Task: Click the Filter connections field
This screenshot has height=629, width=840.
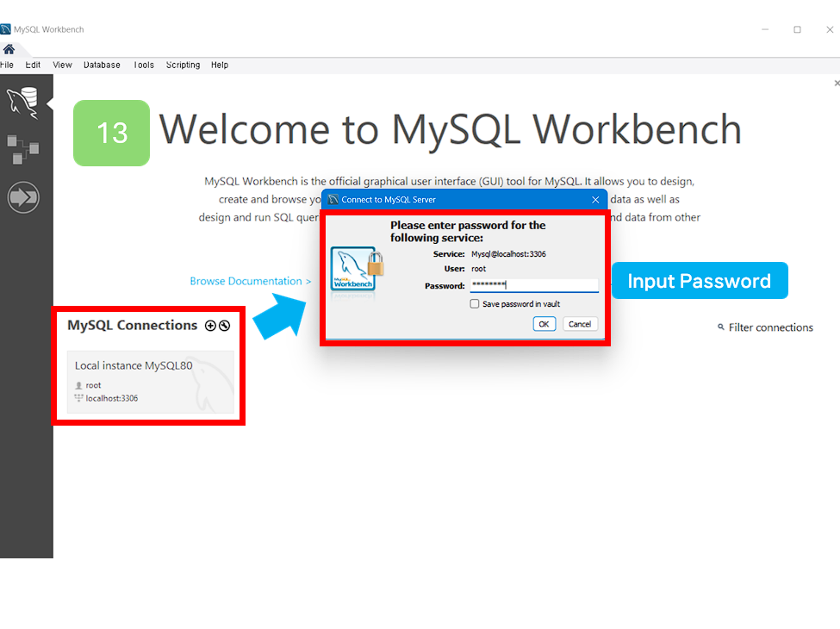Action: coord(770,327)
